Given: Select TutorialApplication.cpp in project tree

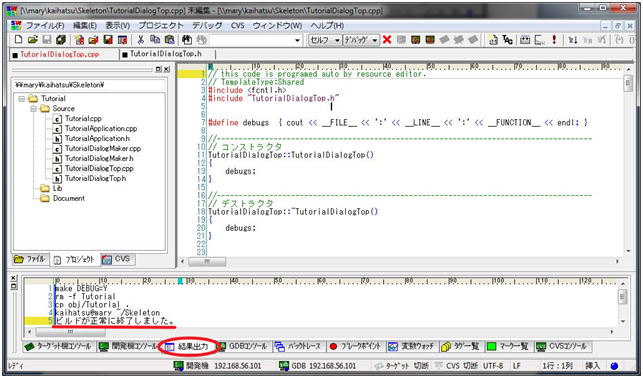Looking at the screenshot, I should coord(101,129).
